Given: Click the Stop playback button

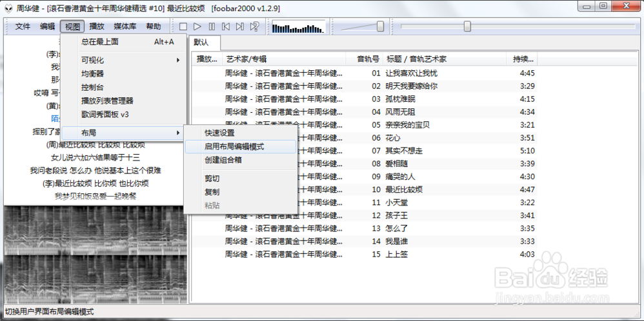Looking at the screenshot, I should pos(183,26).
